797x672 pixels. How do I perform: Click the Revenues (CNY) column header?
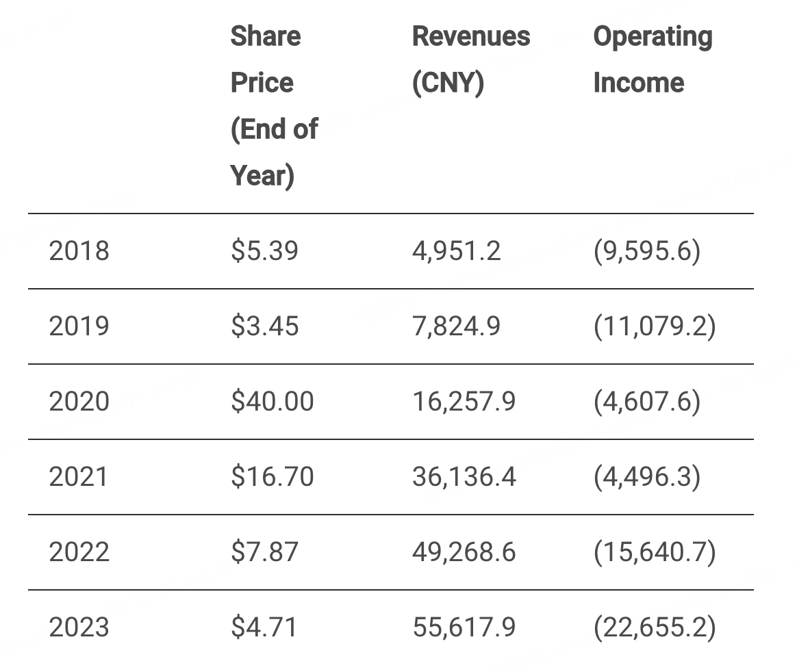click(470, 60)
